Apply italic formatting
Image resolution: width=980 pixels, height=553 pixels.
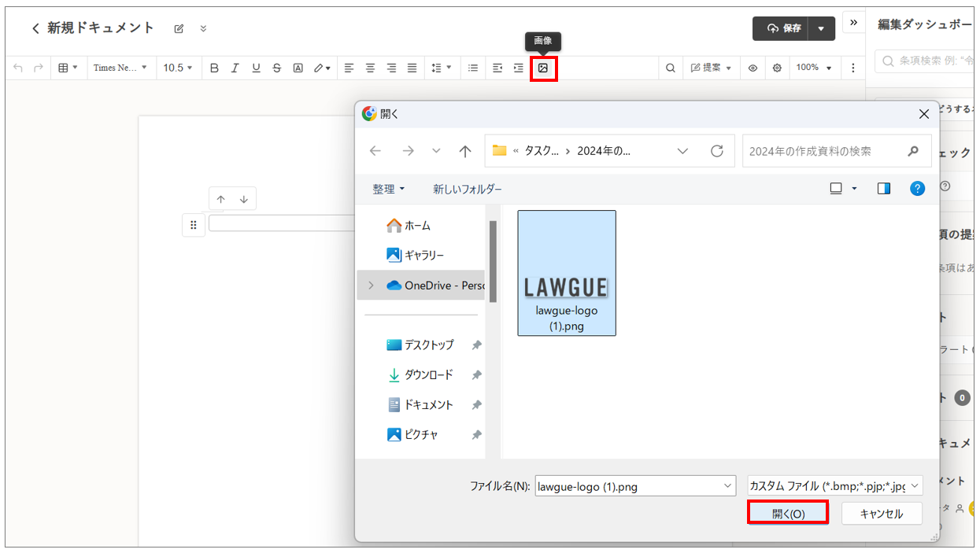point(235,68)
